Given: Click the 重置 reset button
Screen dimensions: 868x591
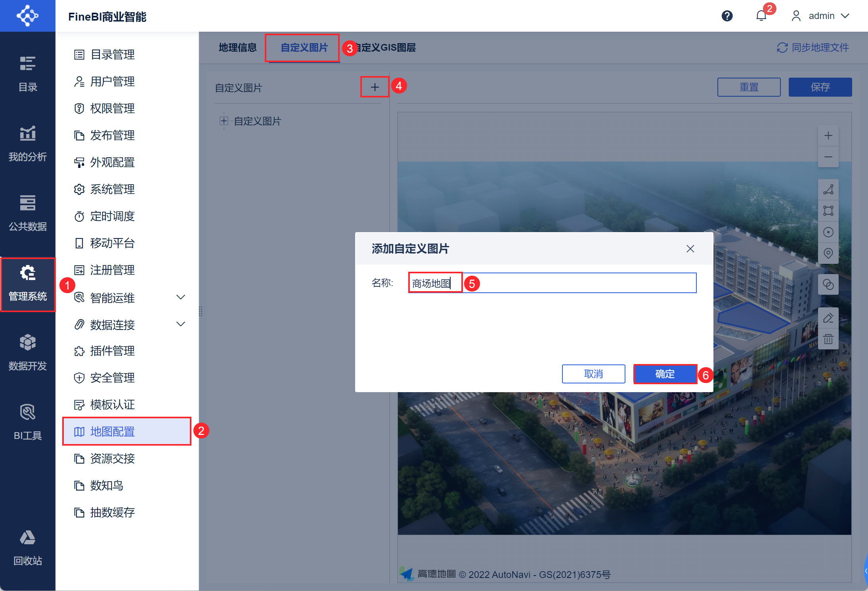Looking at the screenshot, I should 749,87.
